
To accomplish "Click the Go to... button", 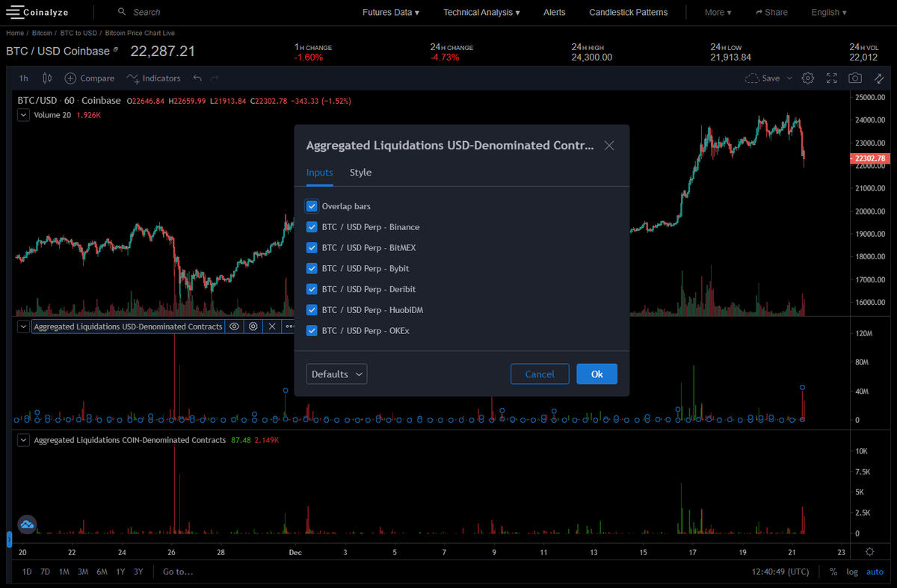I will coord(178,572).
